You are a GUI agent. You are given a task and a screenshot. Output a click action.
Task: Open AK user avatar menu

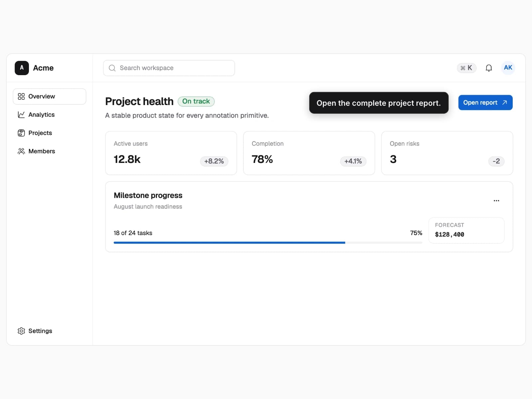pos(508,68)
